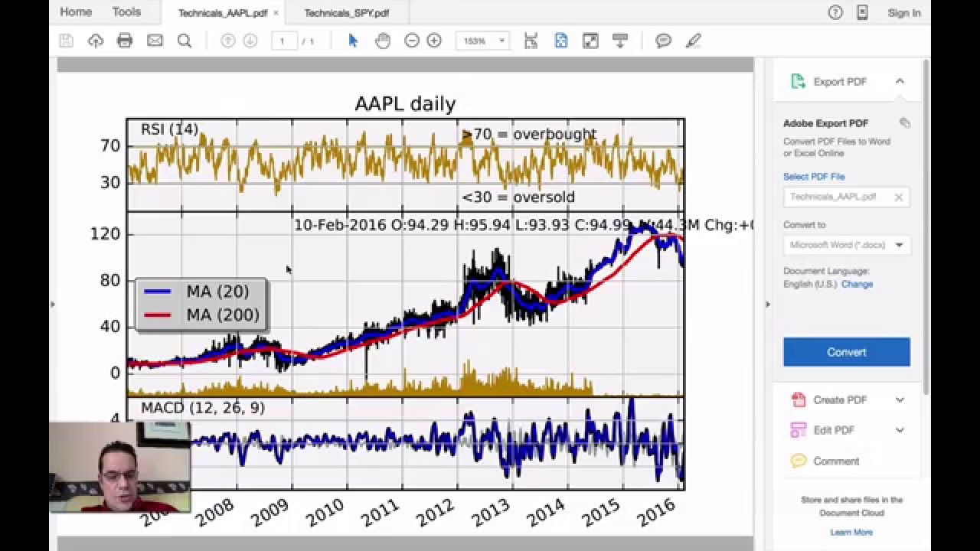Select the arrow Selection tool
This screenshot has height=551, width=980.
tap(353, 41)
